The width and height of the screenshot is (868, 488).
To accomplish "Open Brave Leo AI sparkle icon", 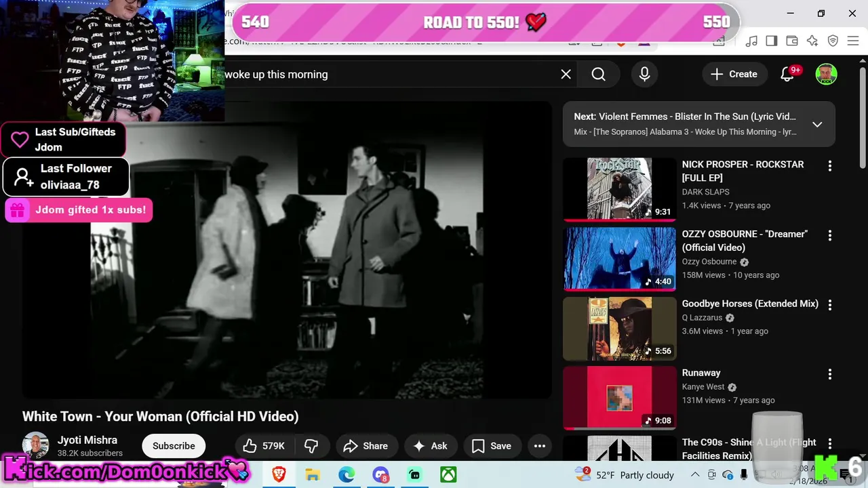I will [812, 41].
